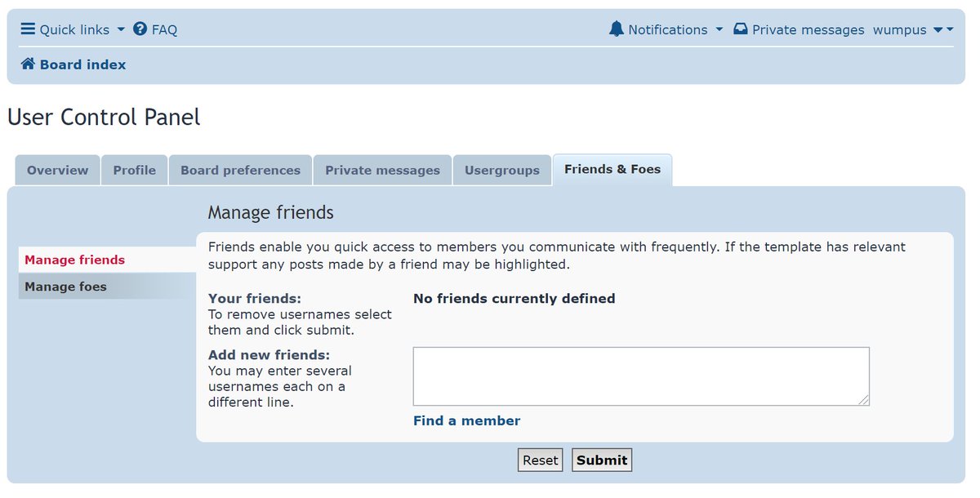Click the Board index home icon
This screenshot has width=980, height=498.
(28, 64)
